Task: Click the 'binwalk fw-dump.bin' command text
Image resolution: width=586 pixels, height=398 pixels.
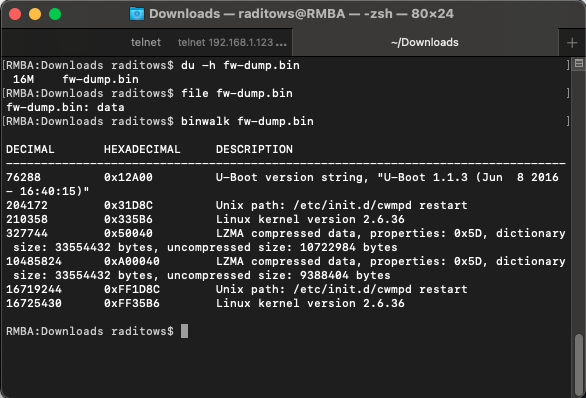Action: click(247, 121)
